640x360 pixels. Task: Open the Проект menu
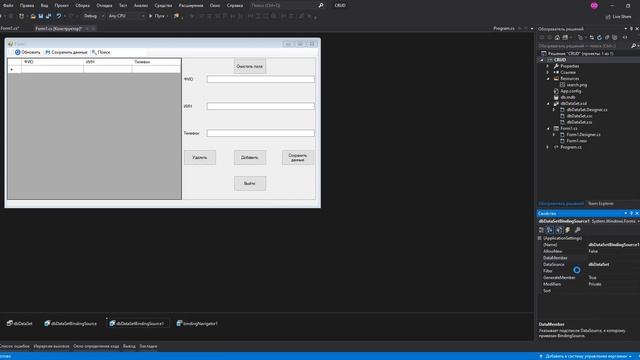pos(62,5)
